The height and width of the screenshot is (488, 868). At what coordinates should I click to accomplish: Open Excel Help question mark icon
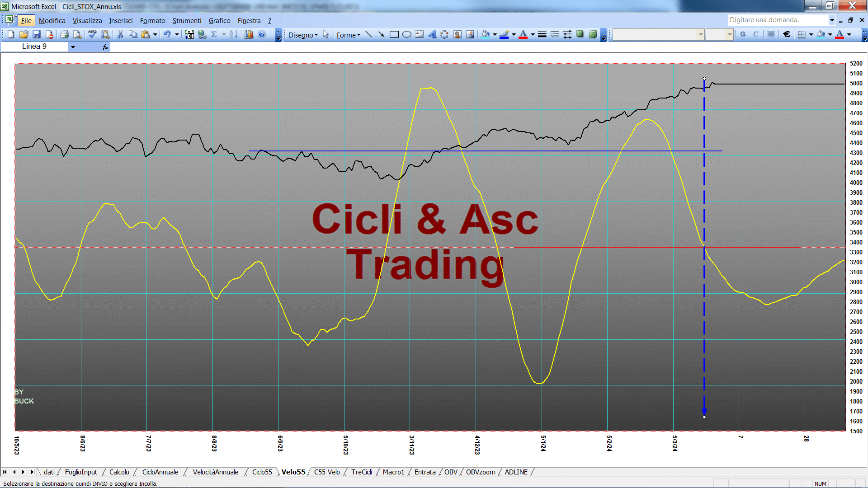(262, 34)
